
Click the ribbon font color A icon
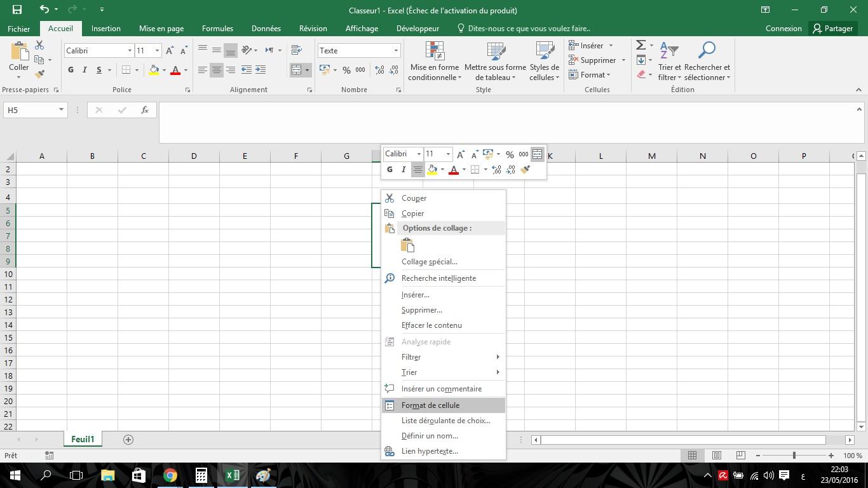(175, 70)
